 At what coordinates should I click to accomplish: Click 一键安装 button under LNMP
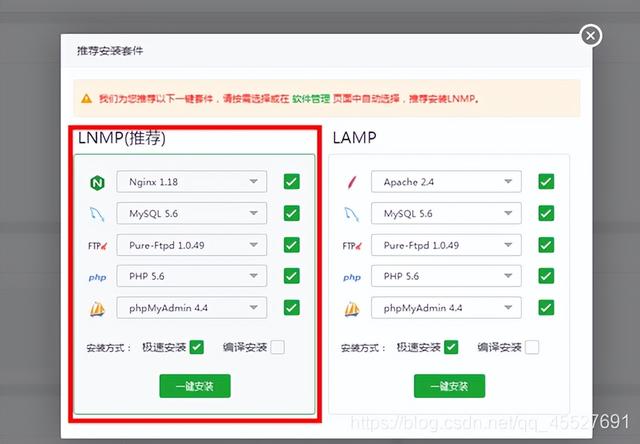pyautogui.click(x=195, y=386)
